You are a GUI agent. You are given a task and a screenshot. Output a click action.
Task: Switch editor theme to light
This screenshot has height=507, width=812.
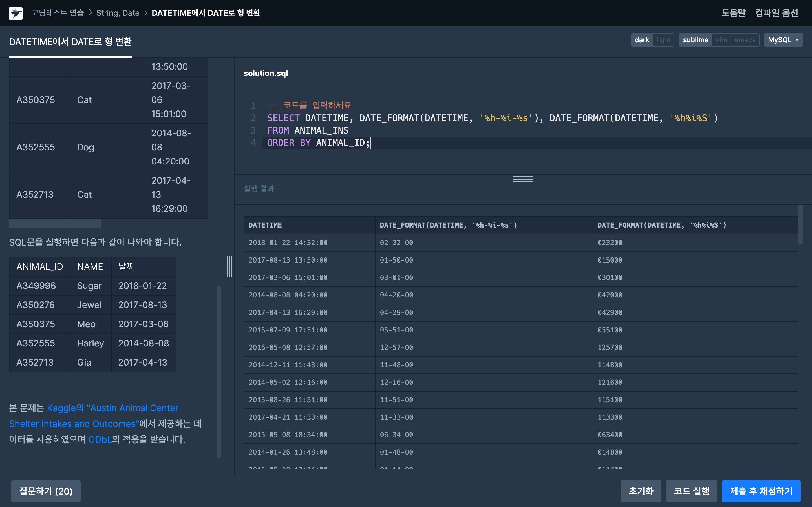(663, 40)
